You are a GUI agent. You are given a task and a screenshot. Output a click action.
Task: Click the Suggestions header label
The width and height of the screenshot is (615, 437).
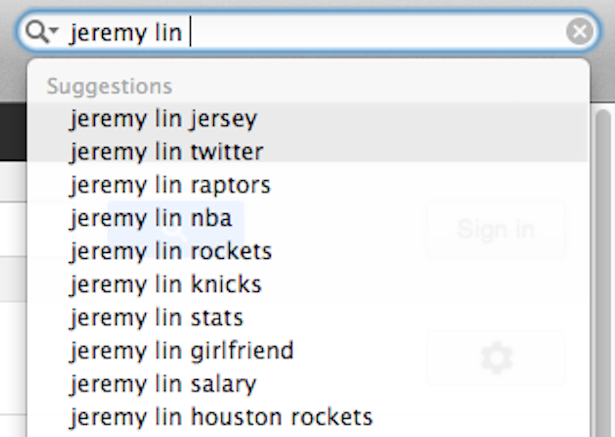click(109, 86)
